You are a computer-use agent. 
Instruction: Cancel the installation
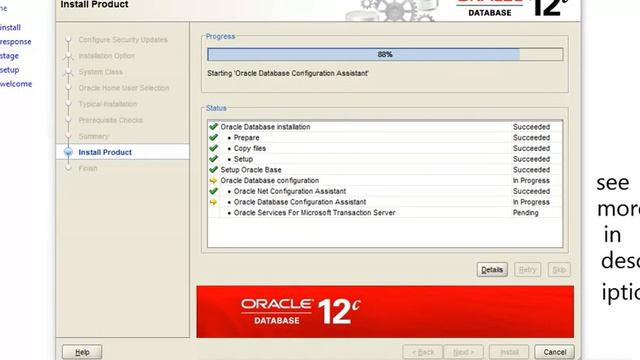click(x=554, y=352)
